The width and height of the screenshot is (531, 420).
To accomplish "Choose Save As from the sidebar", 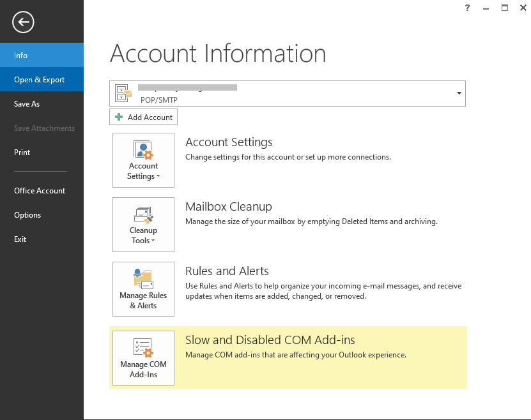I will coord(29,103).
